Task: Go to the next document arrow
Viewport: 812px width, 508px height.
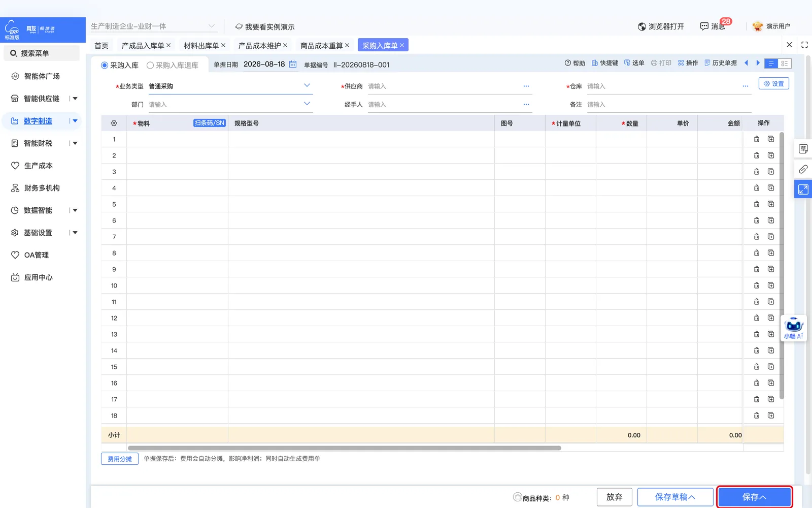Action: (x=758, y=63)
